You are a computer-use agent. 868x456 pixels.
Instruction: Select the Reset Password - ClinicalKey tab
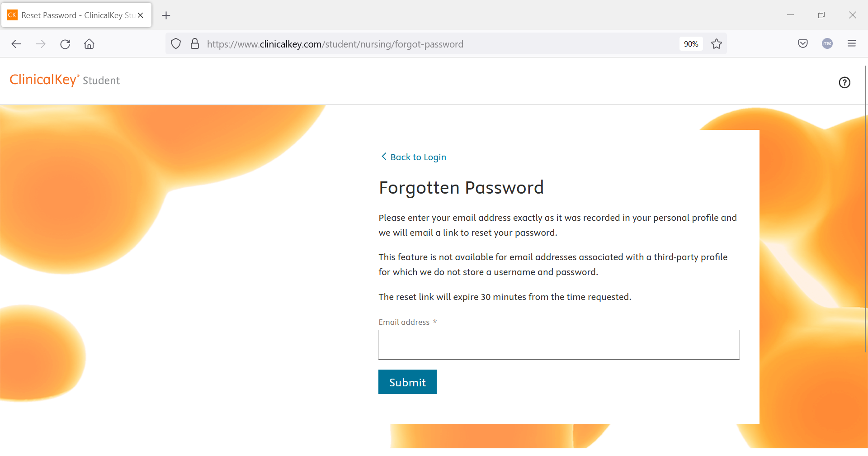click(x=72, y=15)
